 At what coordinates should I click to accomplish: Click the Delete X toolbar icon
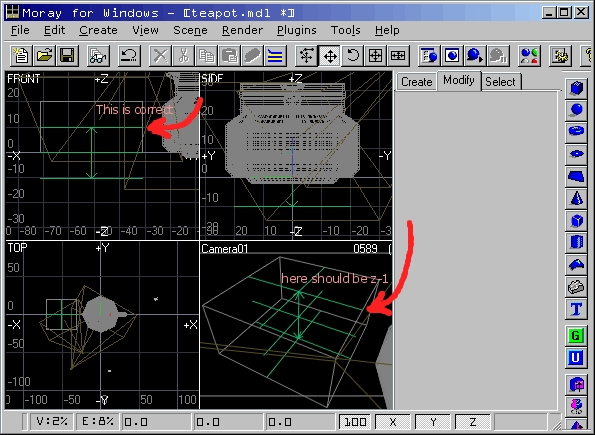[161, 56]
